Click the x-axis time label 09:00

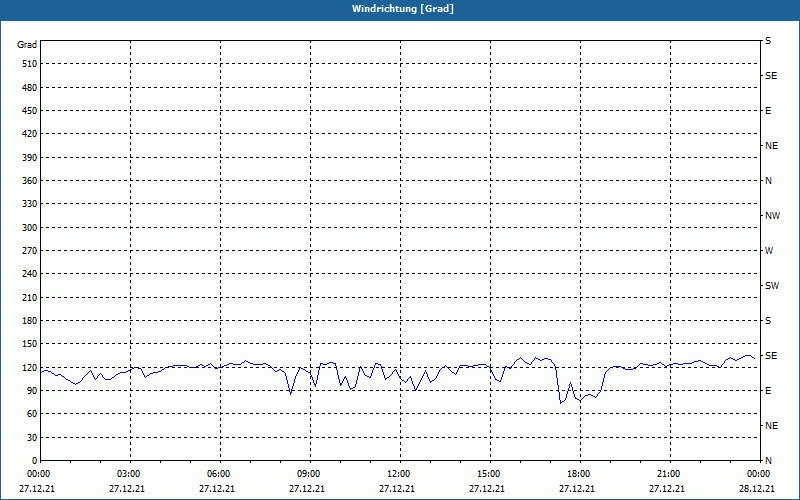tap(309, 474)
